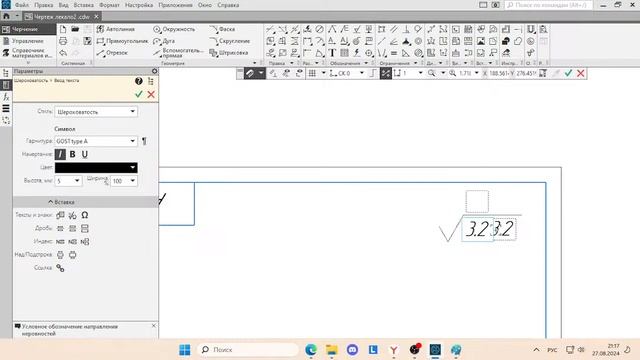Select the Штриховка hatch tool

(x=229, y=53)
